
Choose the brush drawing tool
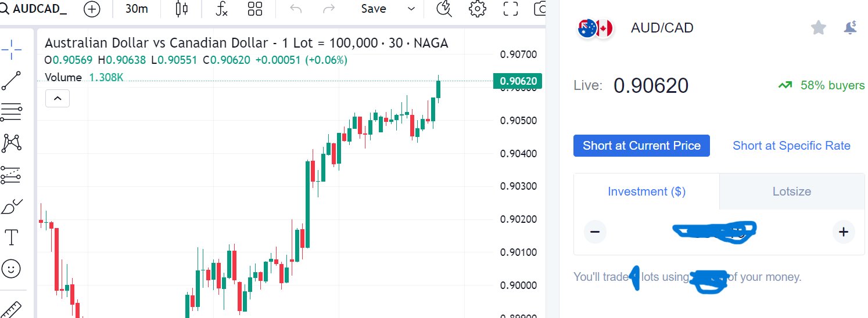(12, 206)
